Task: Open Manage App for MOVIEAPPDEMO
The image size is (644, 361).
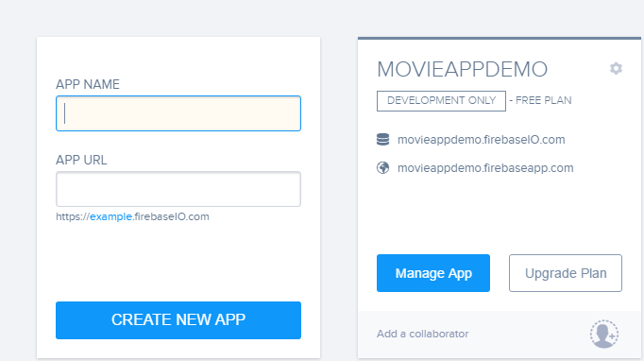Action: click(x=433, y=273)
